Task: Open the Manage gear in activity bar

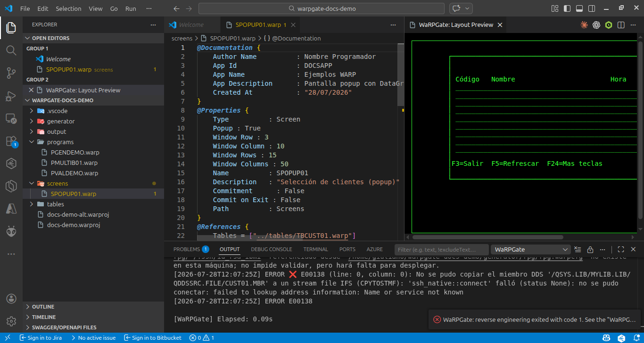Action: pos(11,321)
